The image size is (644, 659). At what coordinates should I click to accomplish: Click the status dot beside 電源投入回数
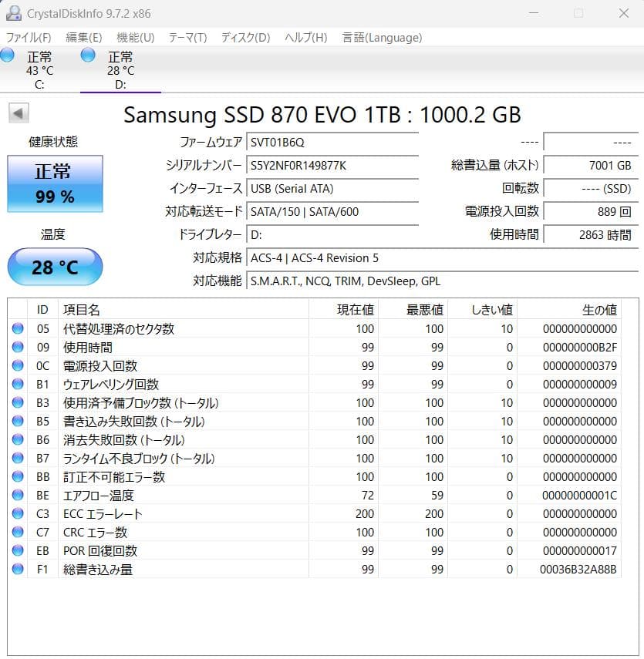(x=17, y=366)
